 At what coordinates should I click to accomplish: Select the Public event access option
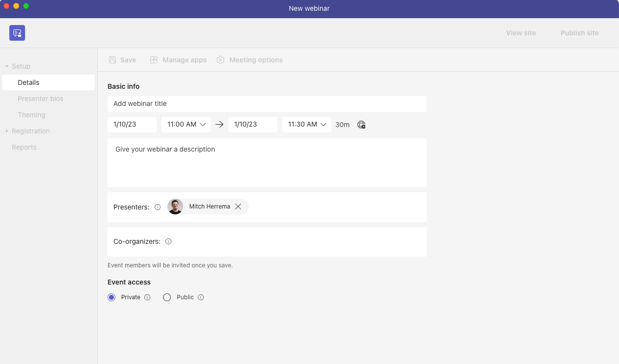tap(167, 297)
